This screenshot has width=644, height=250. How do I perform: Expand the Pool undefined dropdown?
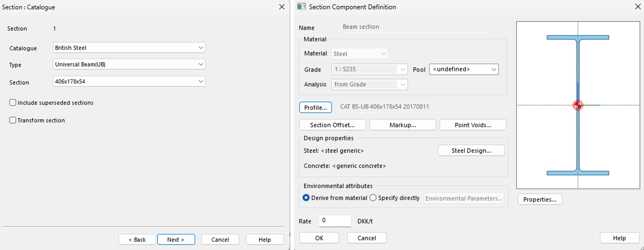coord(464,69)
